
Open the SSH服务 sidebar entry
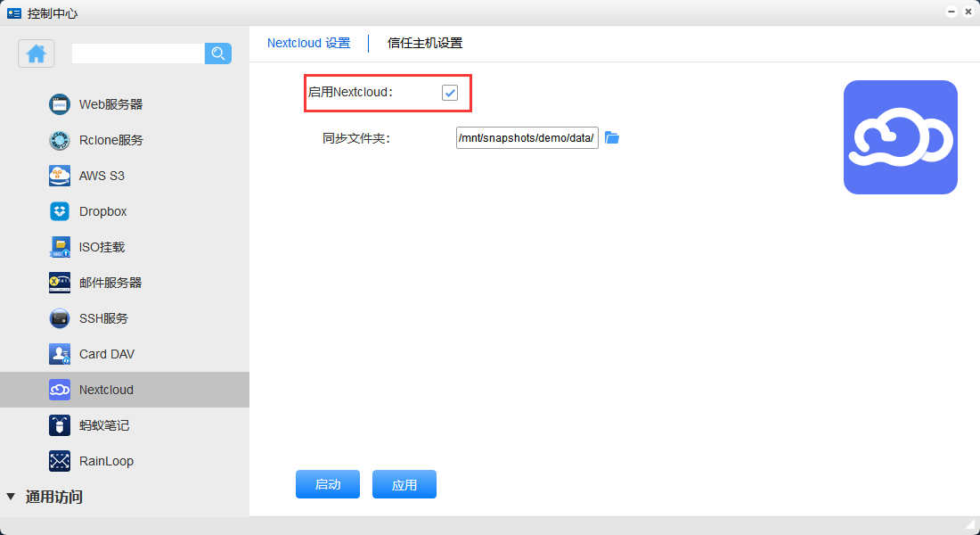(x=102, y=318)
